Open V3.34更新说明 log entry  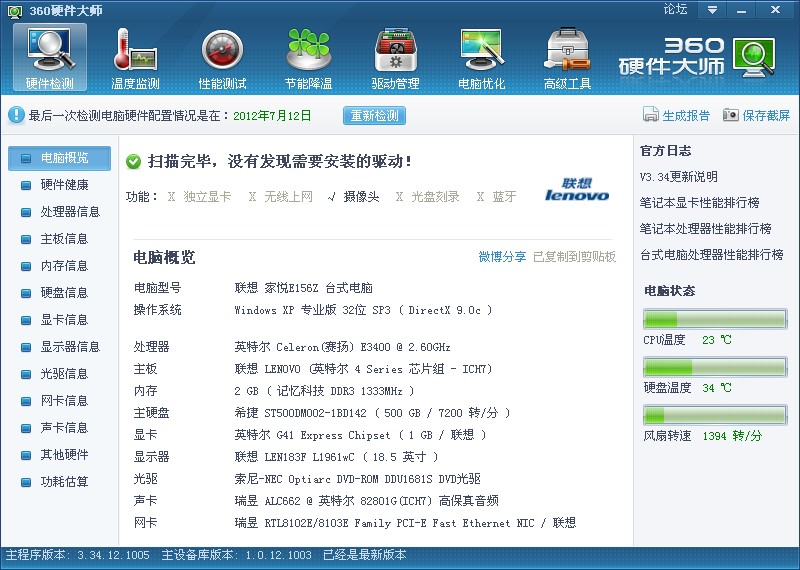tap(679, 177)
